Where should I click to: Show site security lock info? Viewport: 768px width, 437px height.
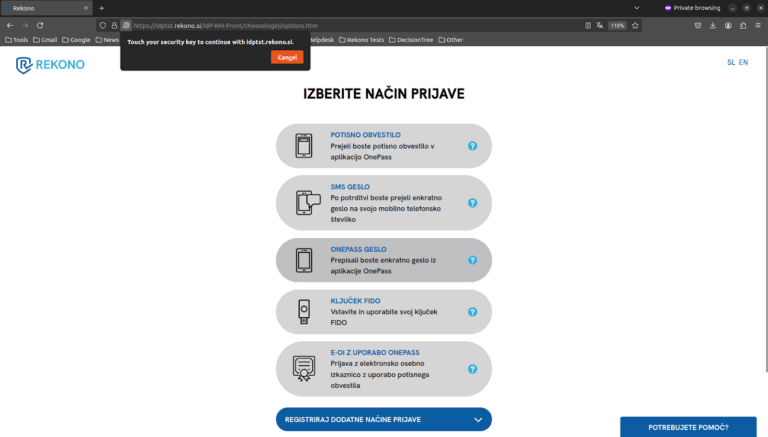115,25
